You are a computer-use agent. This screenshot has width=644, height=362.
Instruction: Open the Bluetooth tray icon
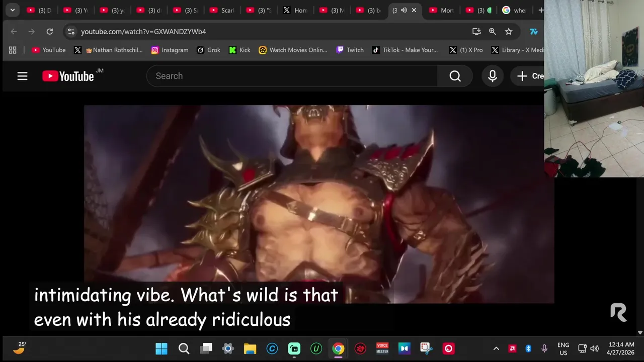coord(528,348)
